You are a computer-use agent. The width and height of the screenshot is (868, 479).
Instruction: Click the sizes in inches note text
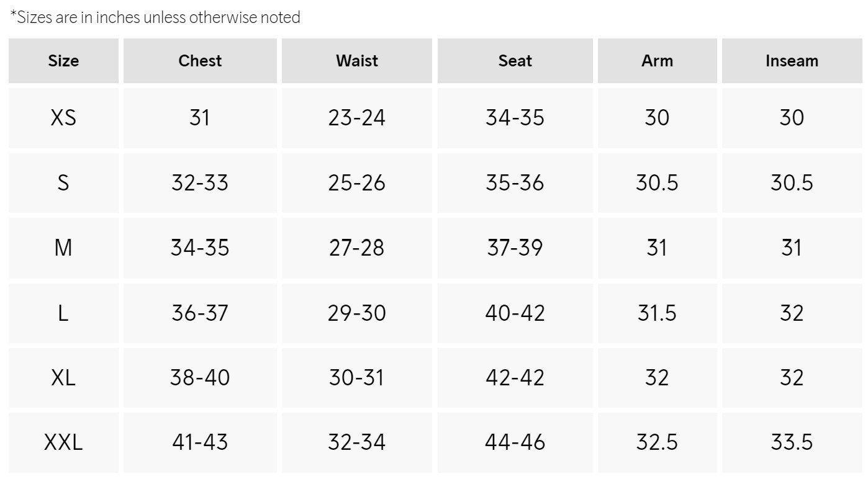(155, 17)
